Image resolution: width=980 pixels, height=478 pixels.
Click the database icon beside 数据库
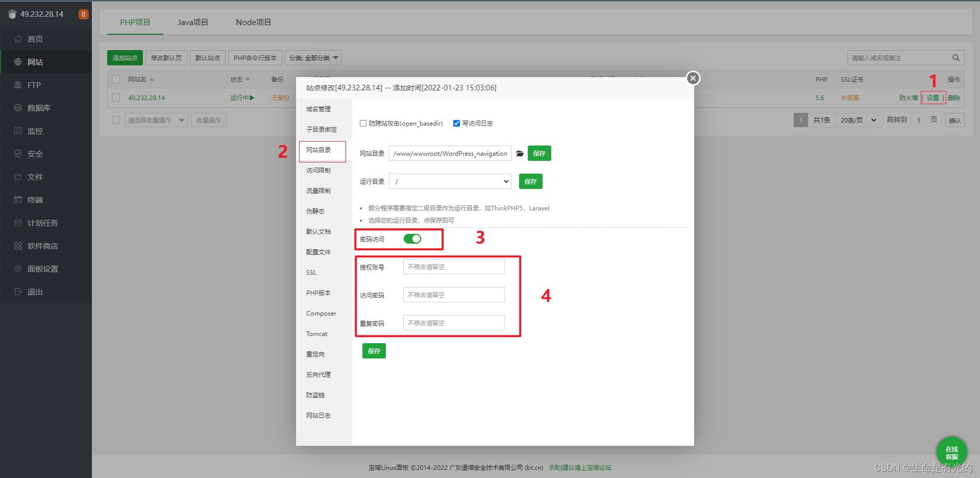(18, 108)
